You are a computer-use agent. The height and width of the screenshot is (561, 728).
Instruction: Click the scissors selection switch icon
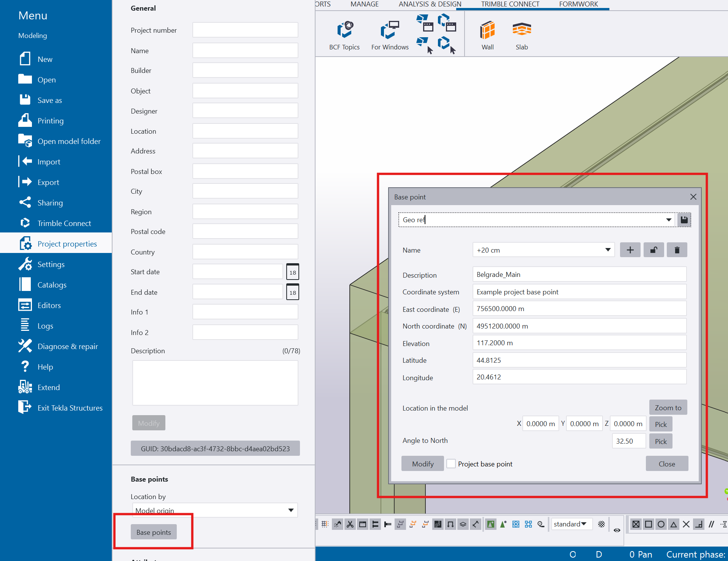(x=350, y=524)
